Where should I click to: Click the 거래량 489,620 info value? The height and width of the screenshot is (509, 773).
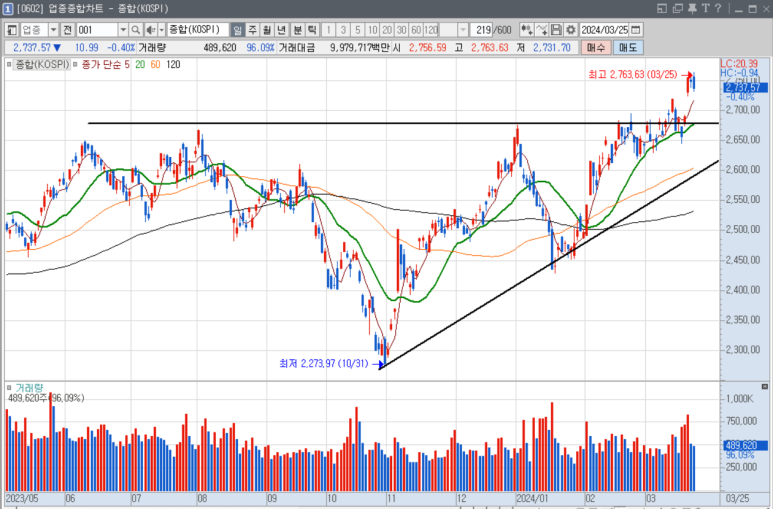[x=220, y=48]
